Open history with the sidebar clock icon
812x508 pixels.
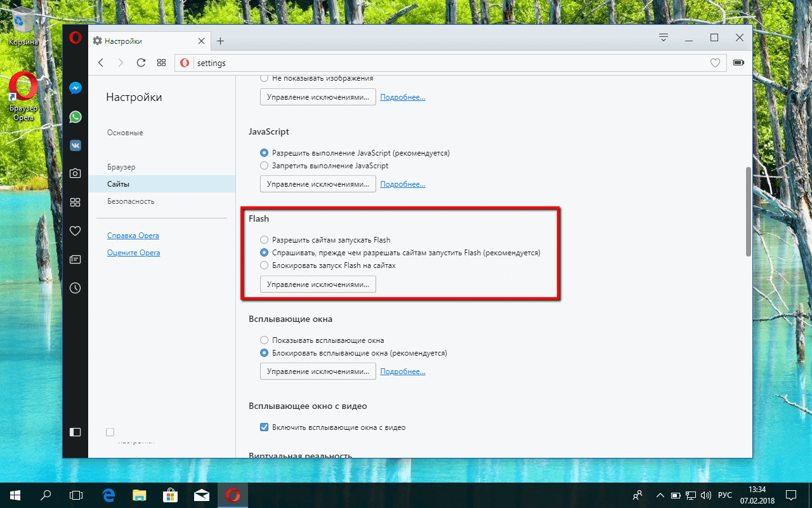click(75, 288)
